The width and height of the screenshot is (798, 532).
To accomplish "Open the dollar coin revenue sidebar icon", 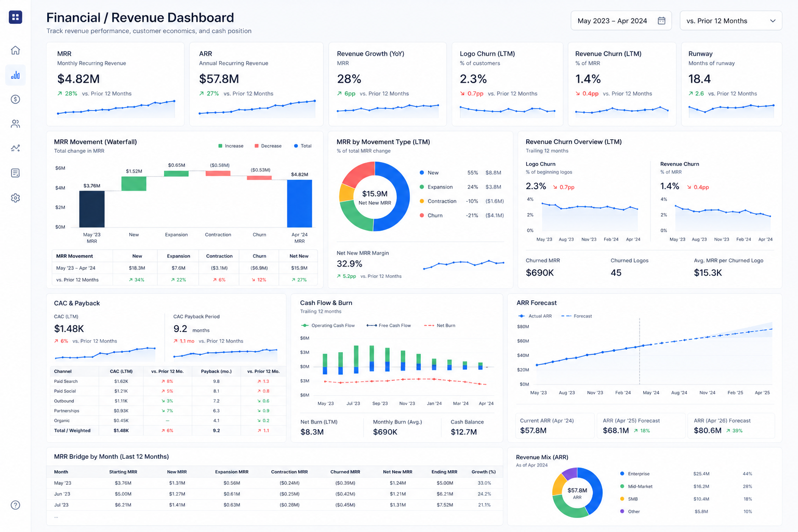I will pos(16,99).
